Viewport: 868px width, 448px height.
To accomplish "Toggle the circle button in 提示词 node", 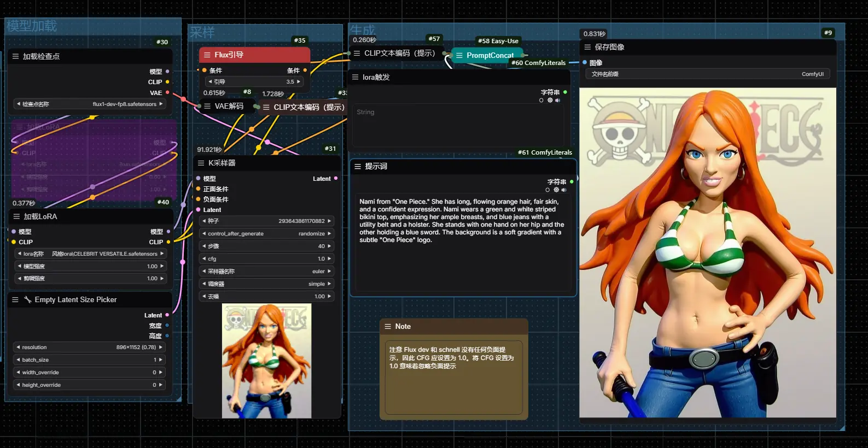I will [x=547, y=190].
